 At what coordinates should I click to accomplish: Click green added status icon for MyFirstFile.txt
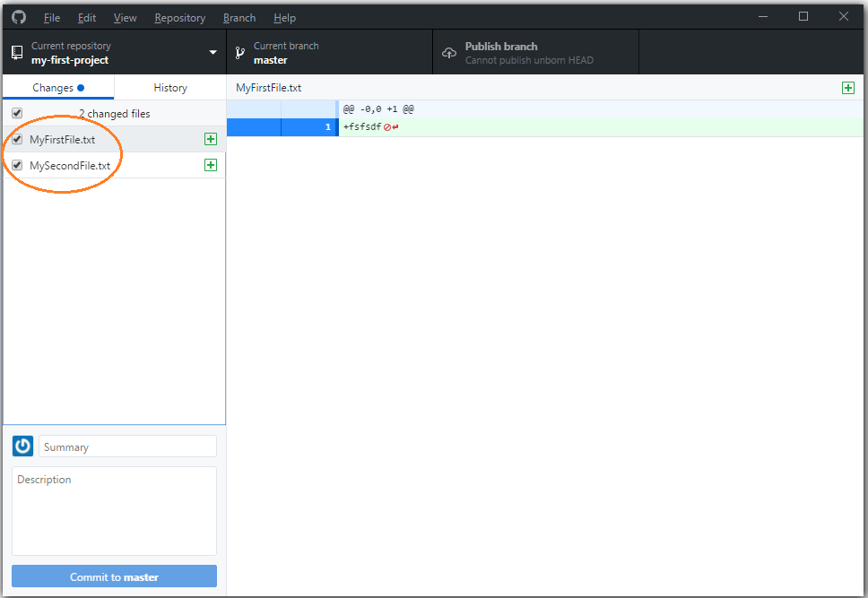pos(211,139)
